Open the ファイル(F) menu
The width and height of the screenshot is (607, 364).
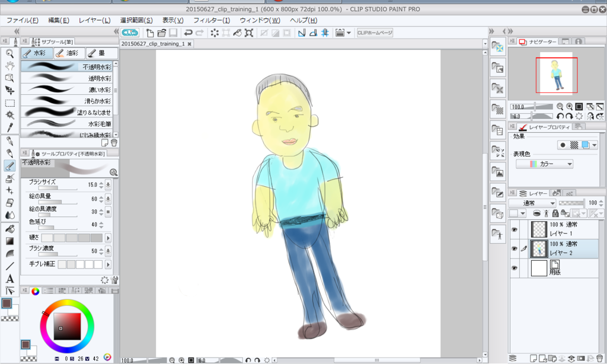[x=23, y=20]
